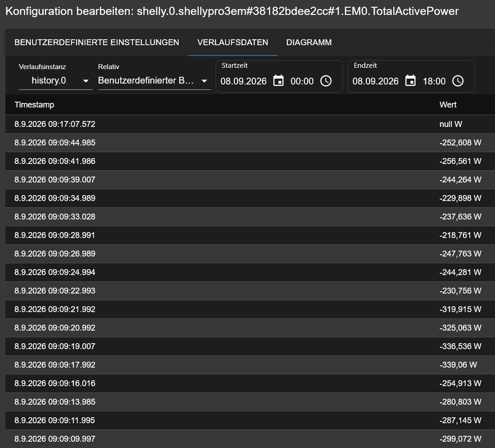
Task: Click the Wert column header
Action: click(448, 105)
